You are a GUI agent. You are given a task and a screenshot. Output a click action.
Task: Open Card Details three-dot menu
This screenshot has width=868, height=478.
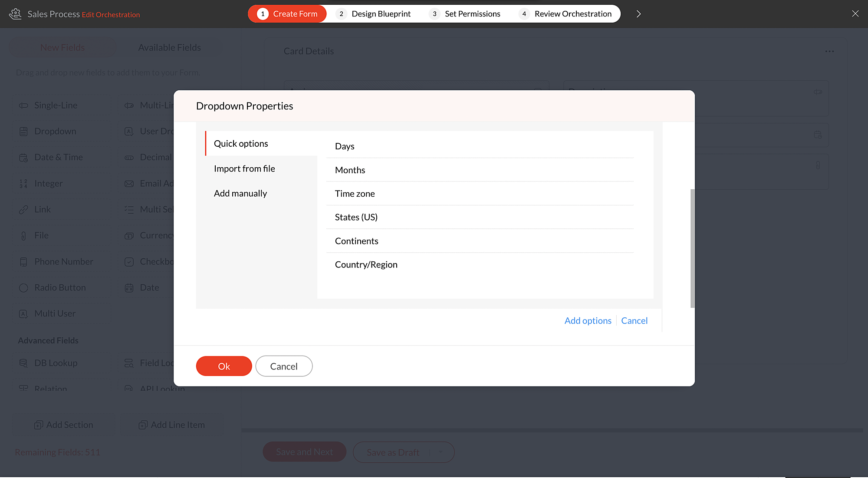click(829, 51)
